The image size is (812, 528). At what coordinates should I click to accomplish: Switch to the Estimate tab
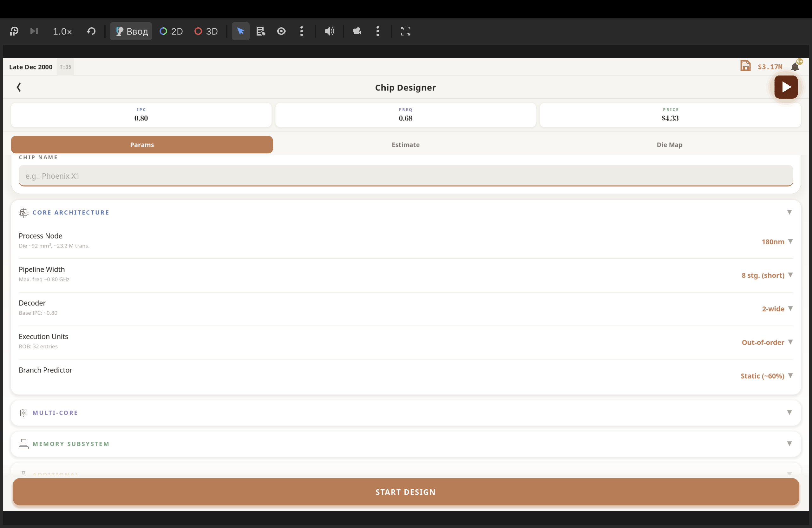tap(405, 145)
